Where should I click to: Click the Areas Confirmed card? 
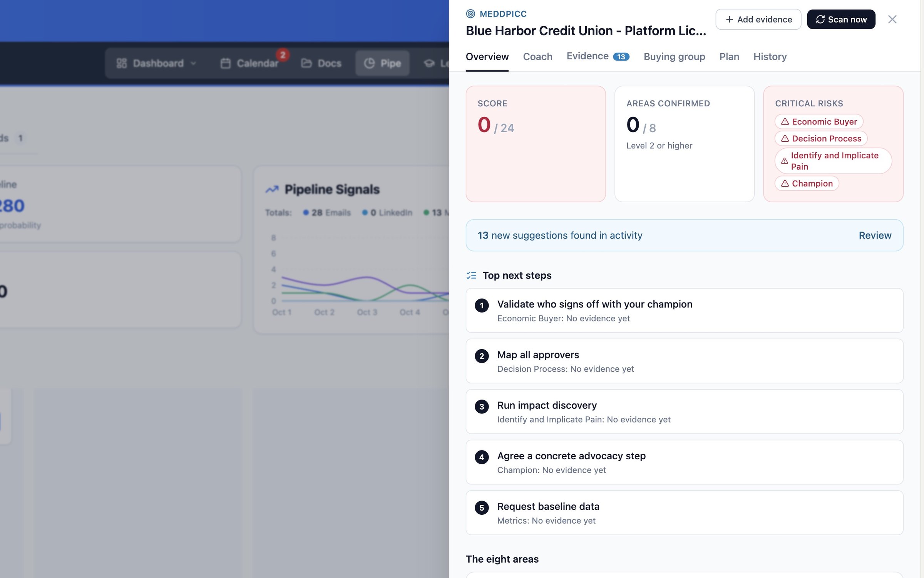pyautogui.click(x=684, y=144)
